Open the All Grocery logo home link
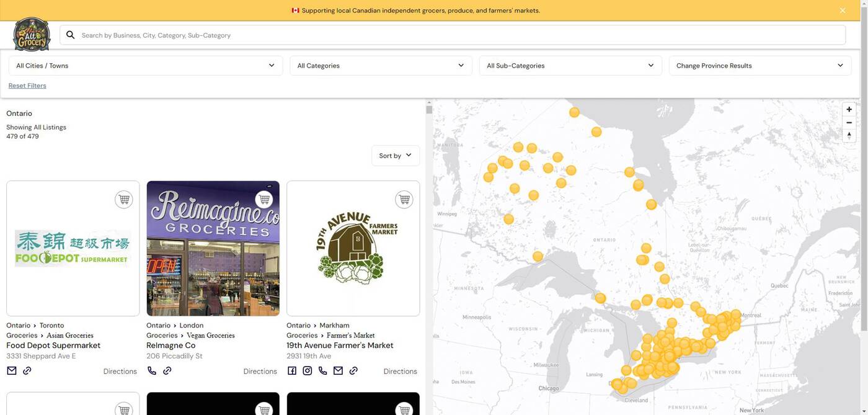 click(x=32, y=34)
